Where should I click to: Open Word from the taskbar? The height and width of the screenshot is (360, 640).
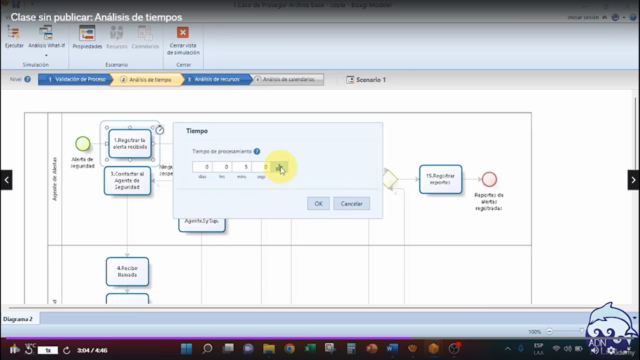pyautogui.click(x=392, y=349)
